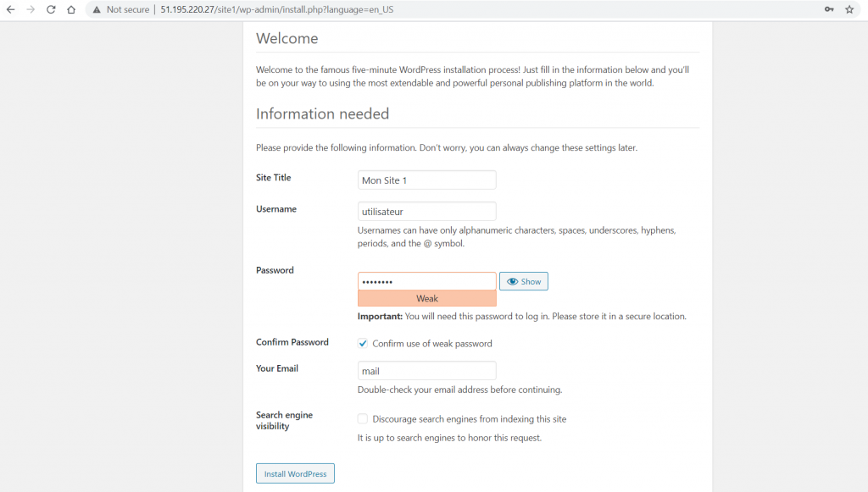Click the Your Email label
The image size is (868, 492).
(277, 368)
